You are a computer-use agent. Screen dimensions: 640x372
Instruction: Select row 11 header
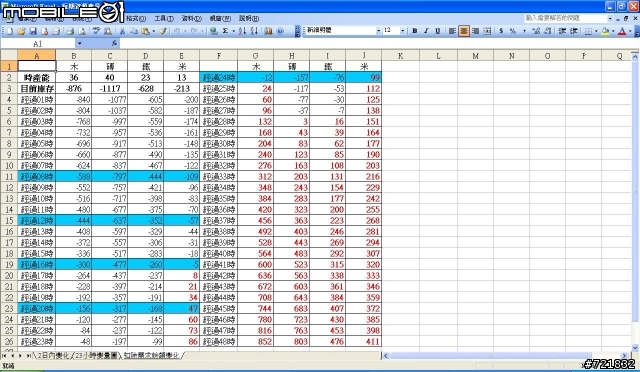click(x=9, y=176)
